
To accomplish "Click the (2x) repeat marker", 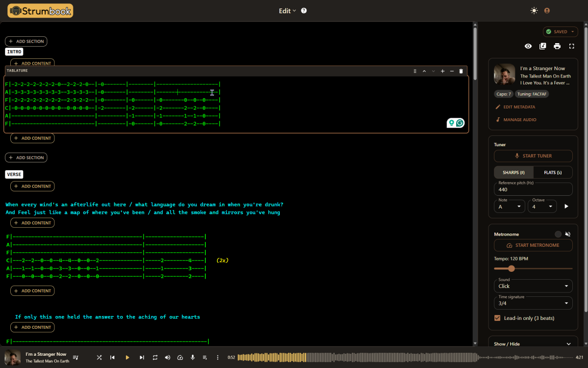I will [x=222, y=260].
